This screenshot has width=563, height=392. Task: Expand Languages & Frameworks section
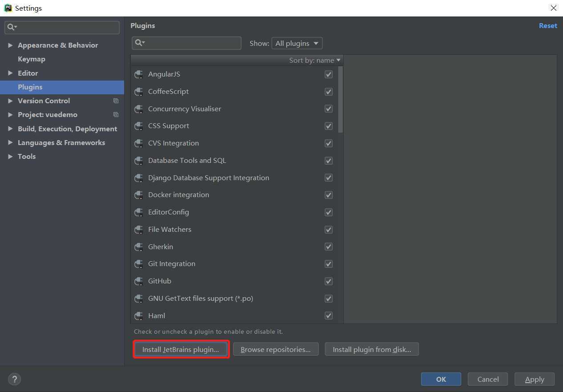pyautogui.click(x=10, y=142)
